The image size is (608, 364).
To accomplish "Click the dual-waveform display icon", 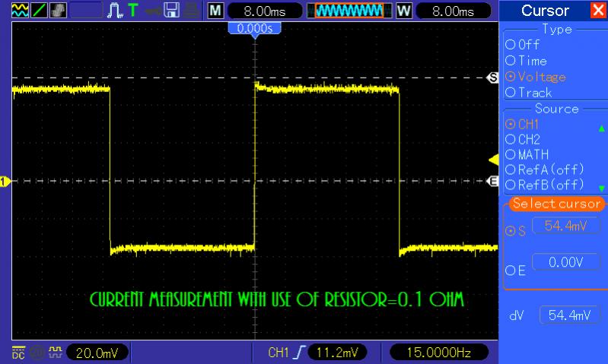I will tap(20, 10).
